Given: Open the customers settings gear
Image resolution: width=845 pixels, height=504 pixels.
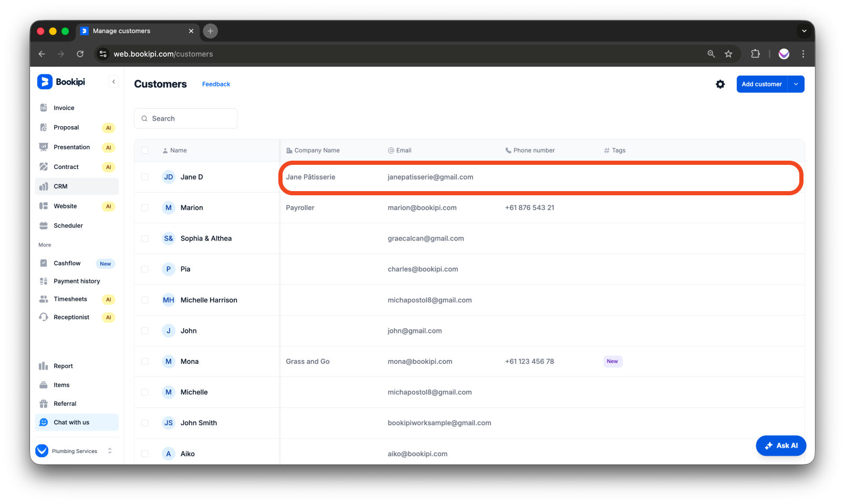Looking at the screenshot, I should [x=720, y=84].
